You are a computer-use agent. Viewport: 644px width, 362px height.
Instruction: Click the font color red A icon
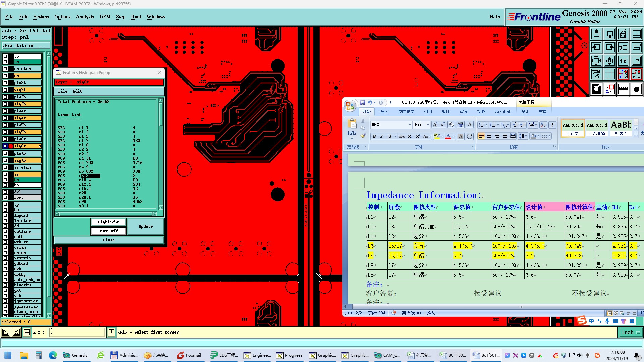(x=448, y=136)
